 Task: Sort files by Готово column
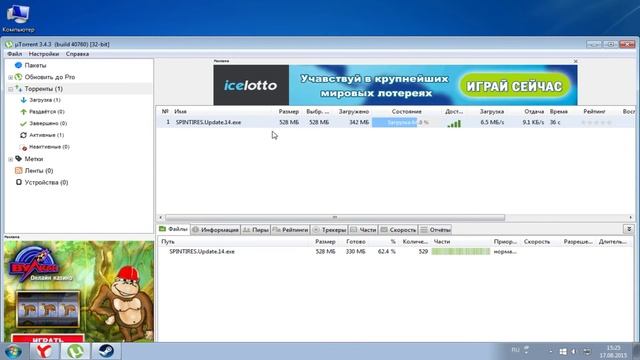[356, 242]
